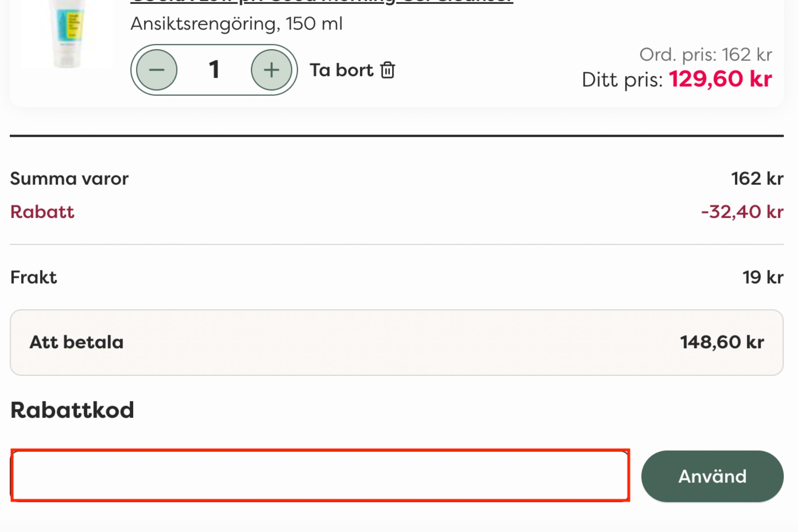Increase quantity with the plus button
The width and height of the screenshot is (798, 532).
click(x=271, y=70)
